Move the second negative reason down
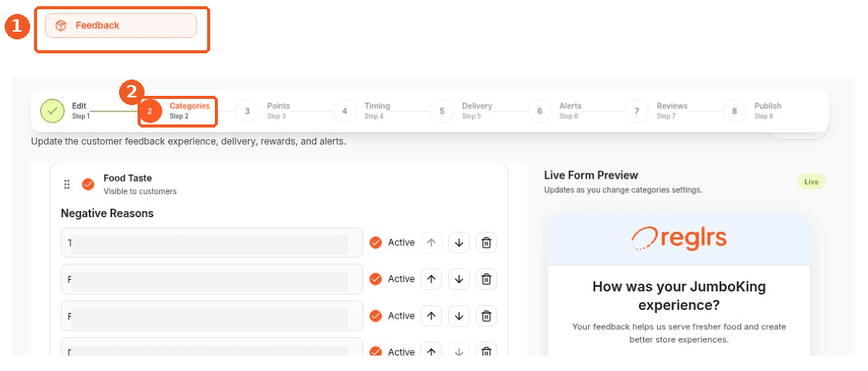The height and width of the screenshot is (371, 868). pos(459,279)
